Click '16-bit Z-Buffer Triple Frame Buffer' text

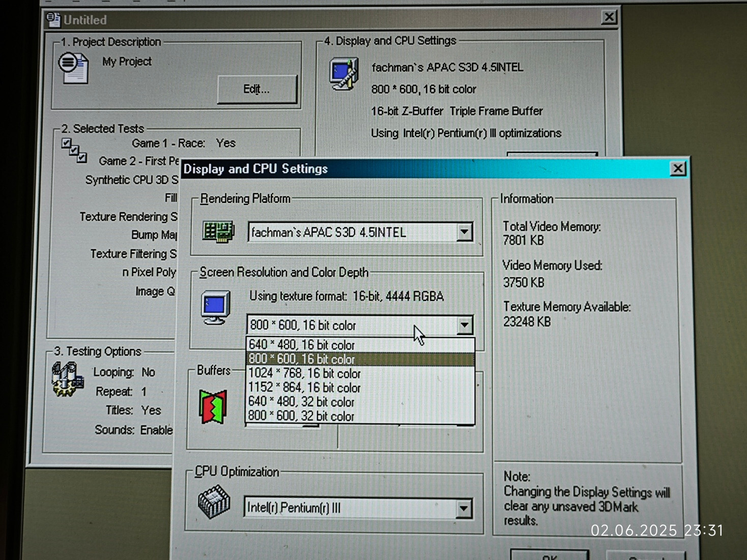(457, 111)
